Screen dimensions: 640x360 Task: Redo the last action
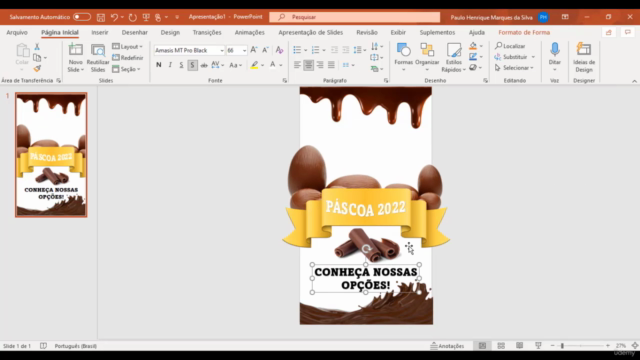point(133,17)
